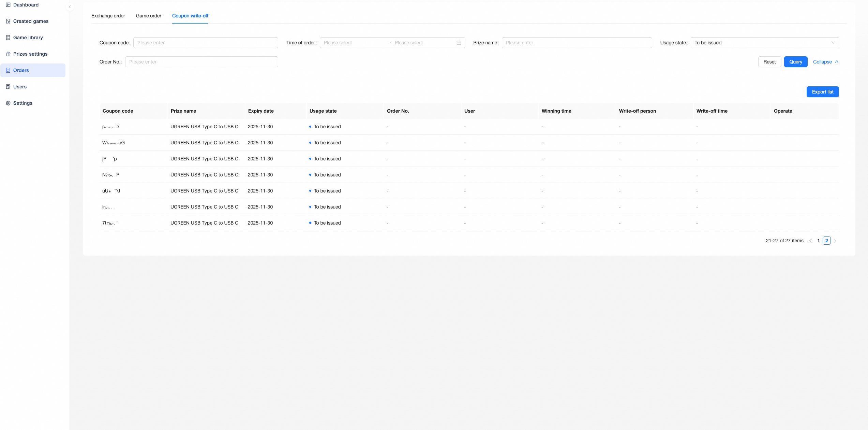Image resolution: width=868 pixels, height=430 pixels.
Task: Switch to the Exchange order tab
Action: point(108,16)
